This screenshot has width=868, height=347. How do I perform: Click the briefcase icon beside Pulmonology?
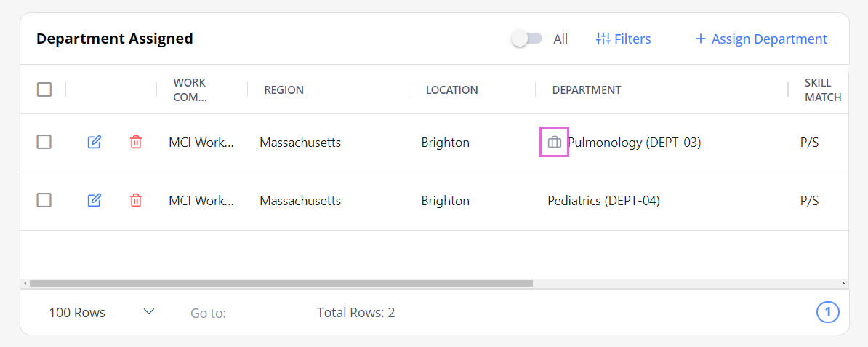[554, 143]
